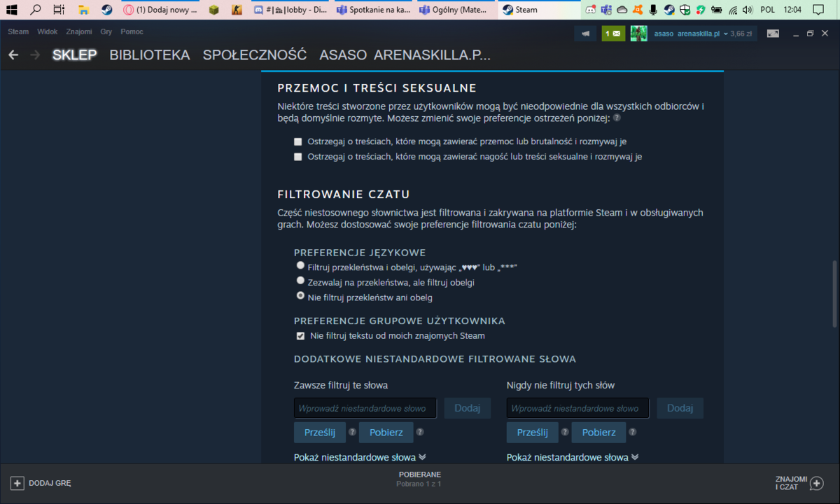Click the plus icon next to Dodaj grę
Image resolution: width=840 pixels, height=504 pixels.
tap(17, 483)
